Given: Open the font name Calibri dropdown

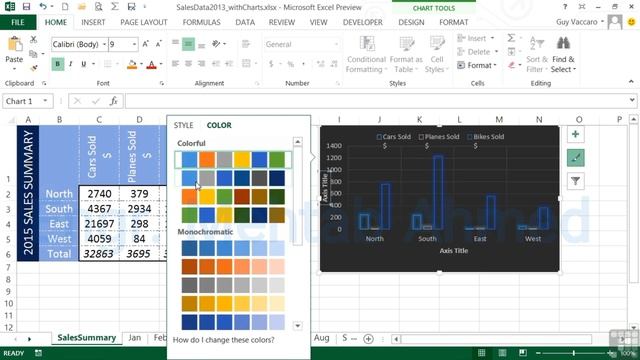Looking at the screenshot, I should pyautogui.click(x=104, y=44).
